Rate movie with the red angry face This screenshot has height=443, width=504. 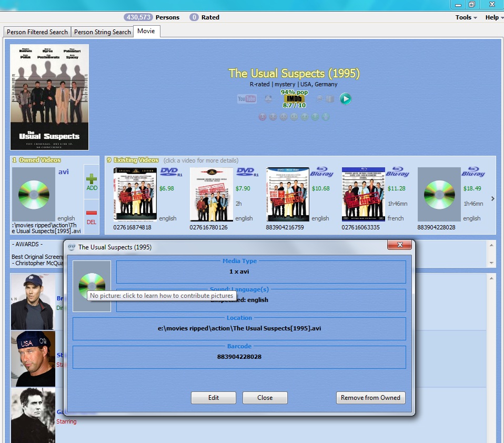pos(263,117)
